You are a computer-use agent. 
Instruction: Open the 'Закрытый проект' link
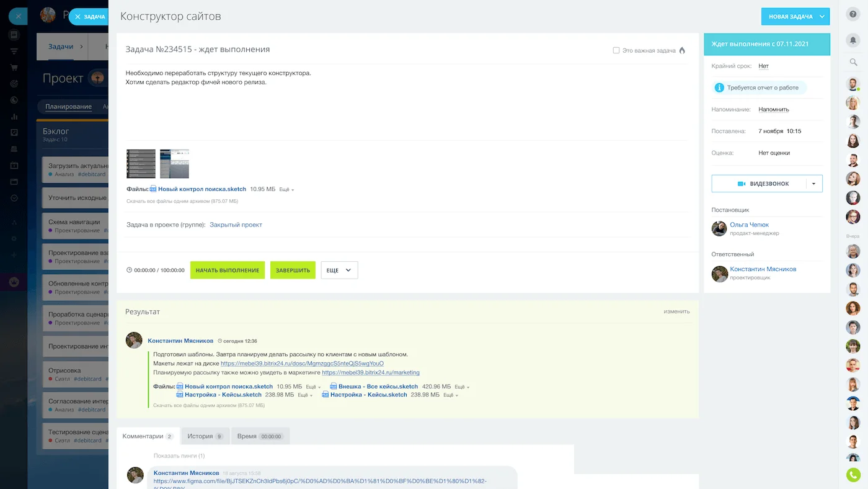click(x=236, y=225)
